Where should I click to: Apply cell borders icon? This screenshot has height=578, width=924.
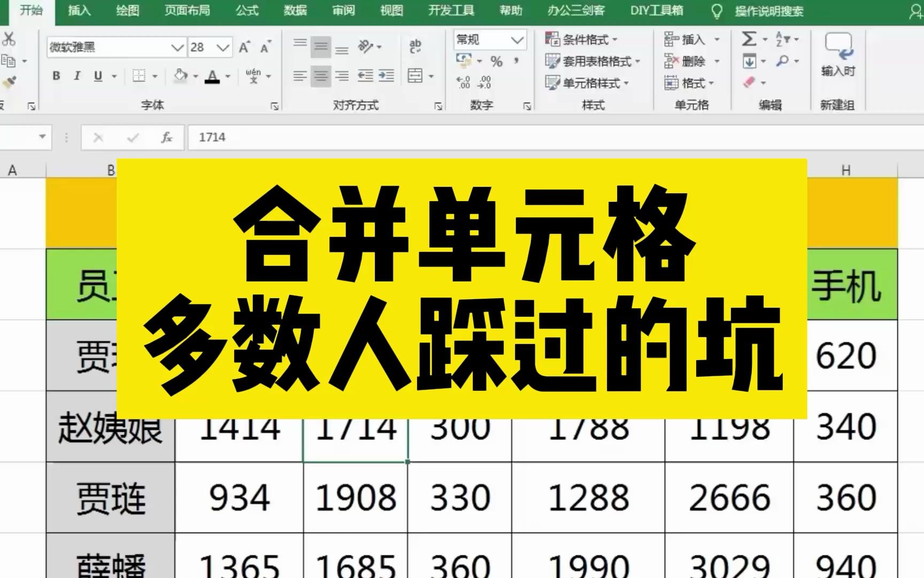pos(139,76)
